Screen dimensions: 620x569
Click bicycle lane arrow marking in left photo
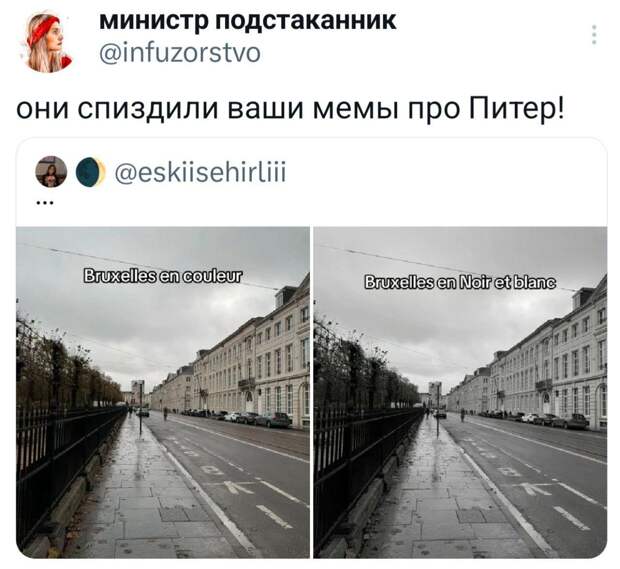click(x=236, y=486)
